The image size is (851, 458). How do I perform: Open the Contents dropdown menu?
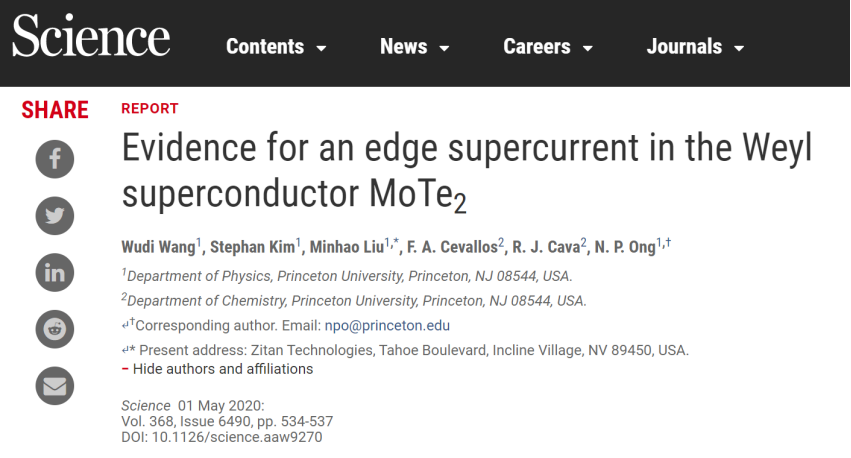[276, 47]
